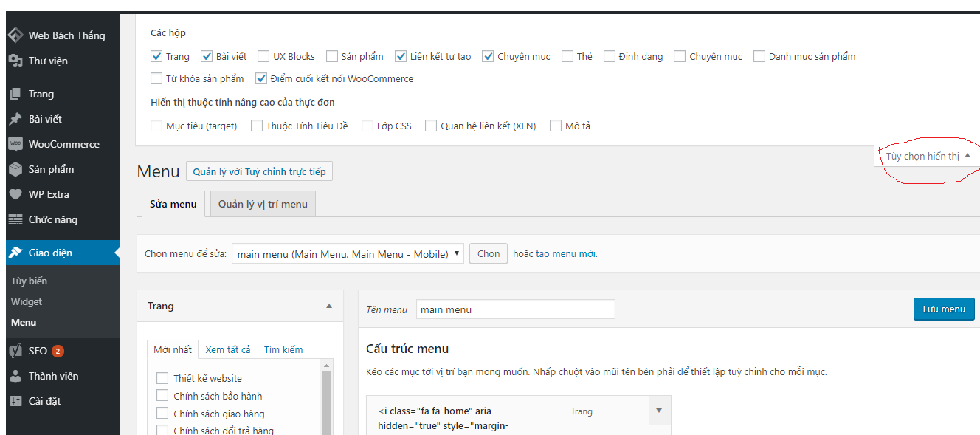The image size is (980, 435).
Task: Click the Bài viết pin icon
Action: pos(15,119)
